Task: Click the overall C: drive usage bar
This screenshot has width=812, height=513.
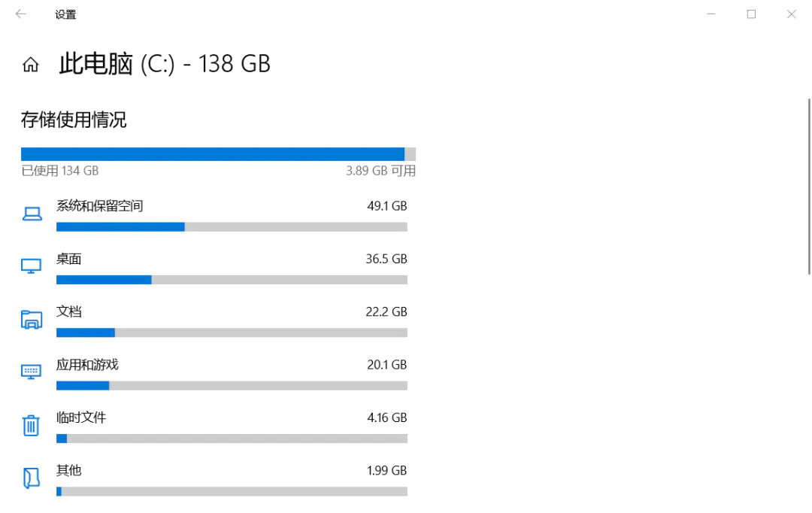Action: coord(218,154)
